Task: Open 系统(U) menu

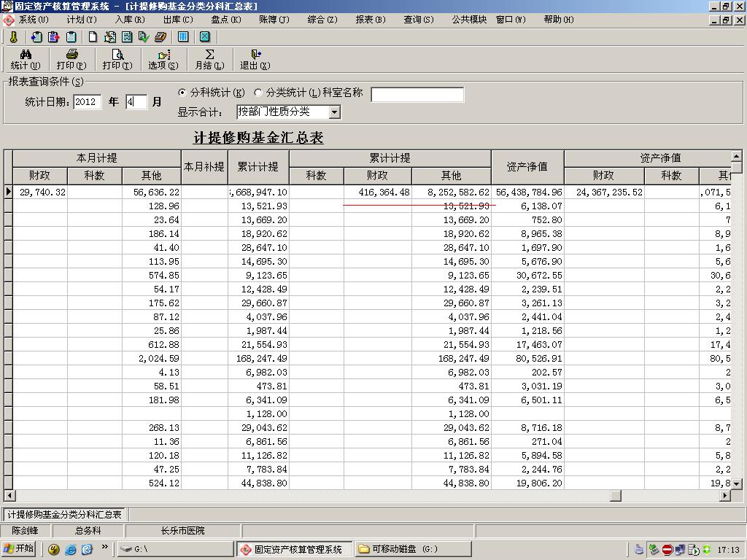Action: point(34,20)
